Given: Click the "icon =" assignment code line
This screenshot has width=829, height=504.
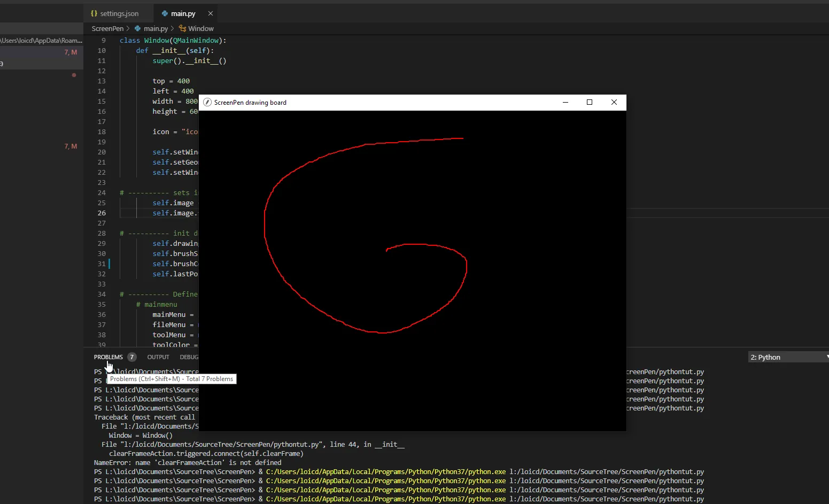Looking at the screenshot, I should pyautogui.click(x=175, y=132).
